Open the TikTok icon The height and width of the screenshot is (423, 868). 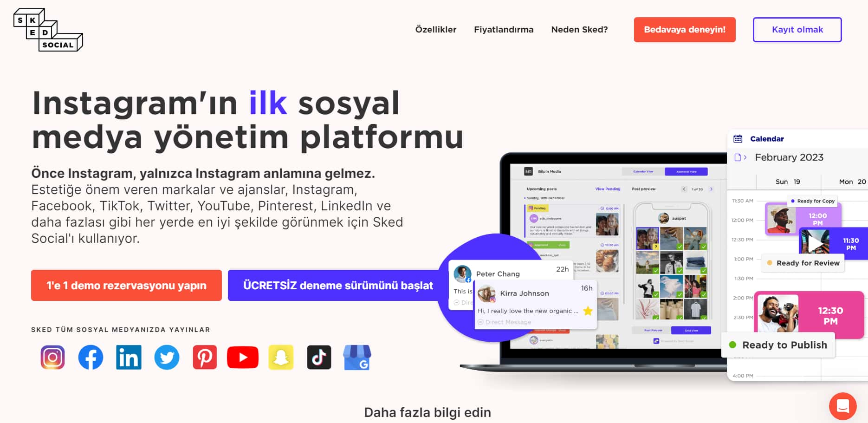[x=319, y=358]
